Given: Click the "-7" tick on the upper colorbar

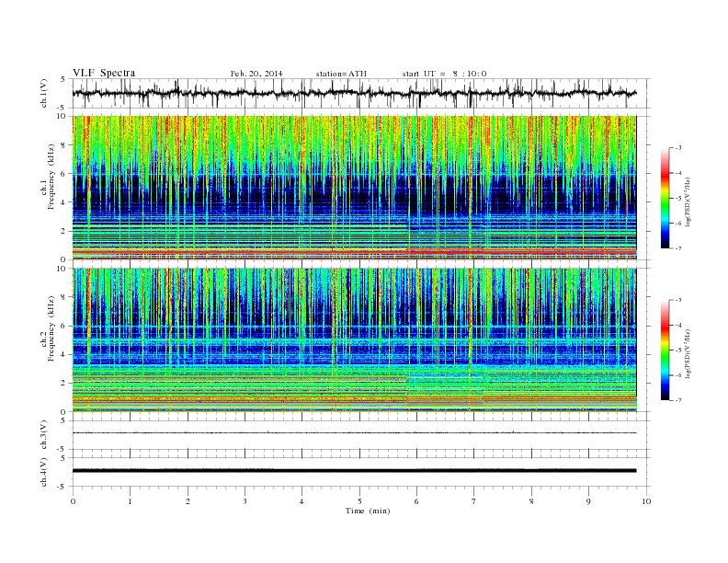Looking at the screenshot, I should 677,248.
